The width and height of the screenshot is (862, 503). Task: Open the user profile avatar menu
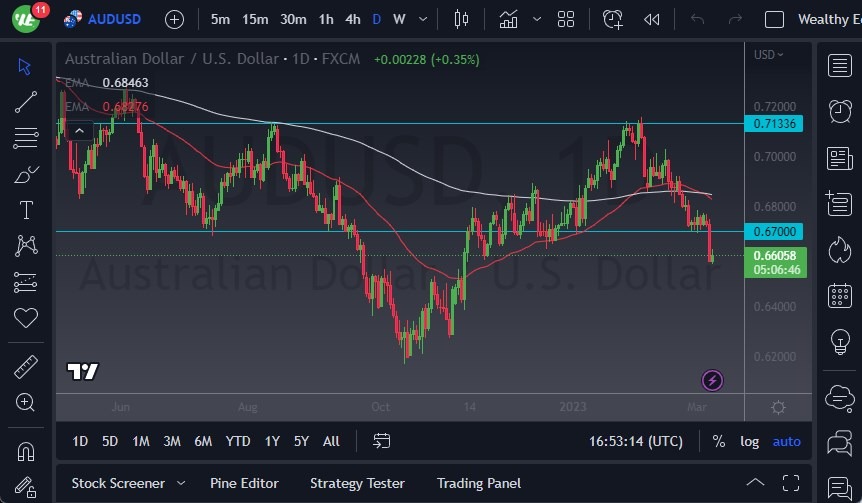(26, 19)
